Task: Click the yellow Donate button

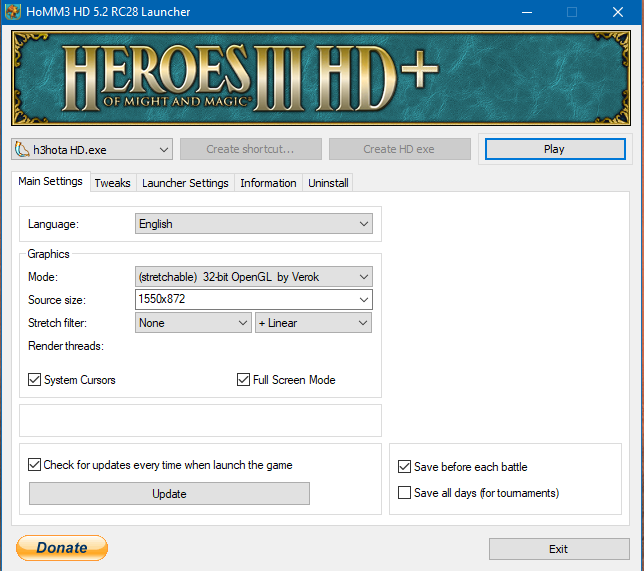Action: click(x=62, y=548)
